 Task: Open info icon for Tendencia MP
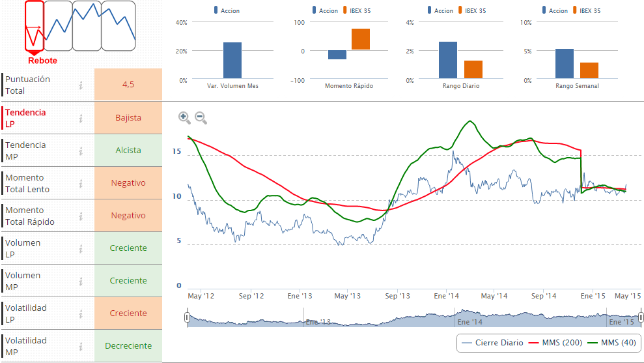81,151
